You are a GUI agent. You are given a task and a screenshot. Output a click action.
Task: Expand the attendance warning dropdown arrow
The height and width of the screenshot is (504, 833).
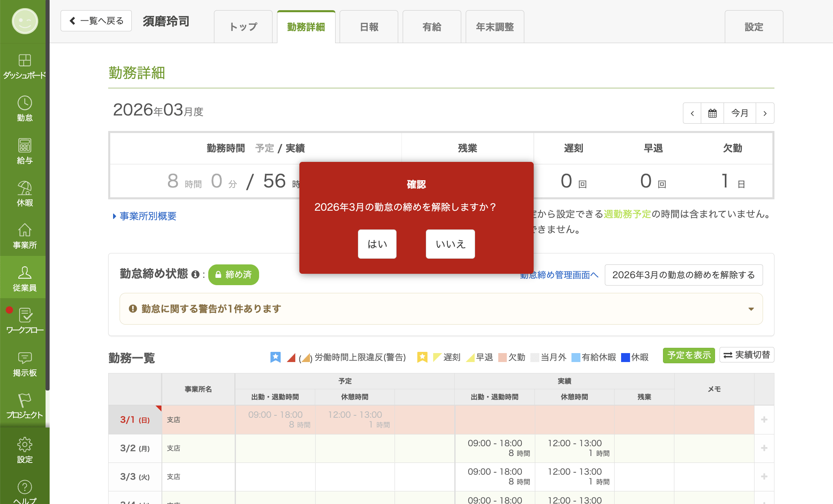(x=751, y=309)
